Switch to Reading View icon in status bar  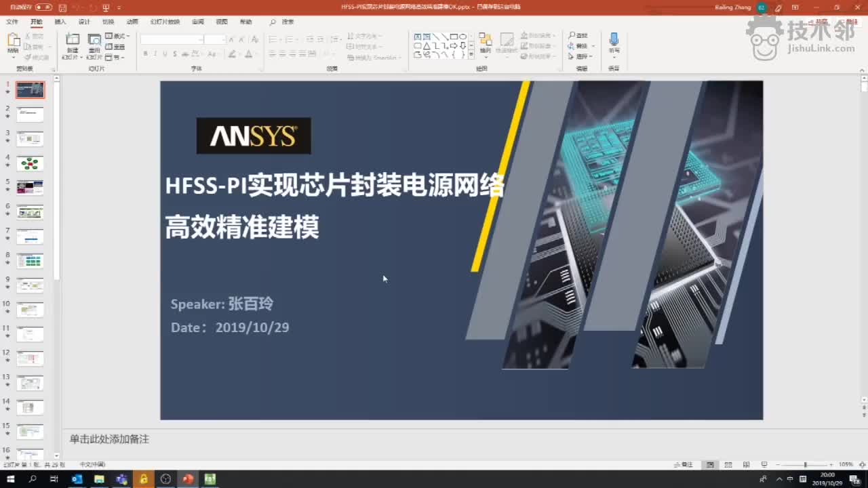pyautogui.click(x=746, y=464)
